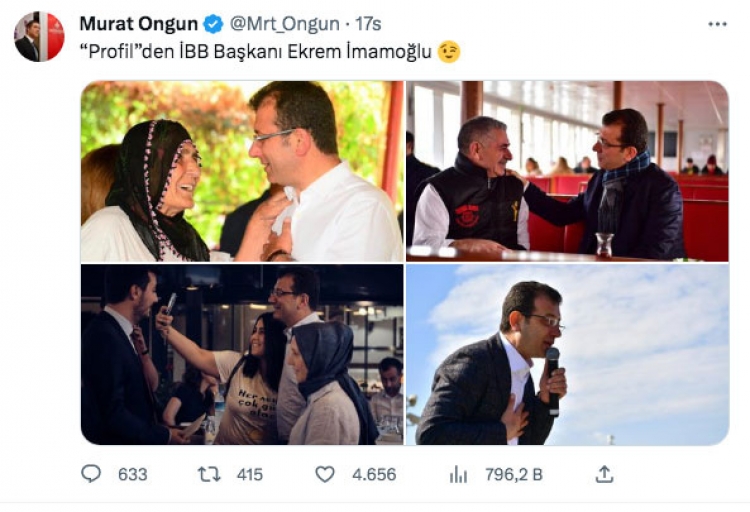Like the tweet with the heart icon
Screen dimensions: 750x512
pyautogui.click(x=325, y=474)
